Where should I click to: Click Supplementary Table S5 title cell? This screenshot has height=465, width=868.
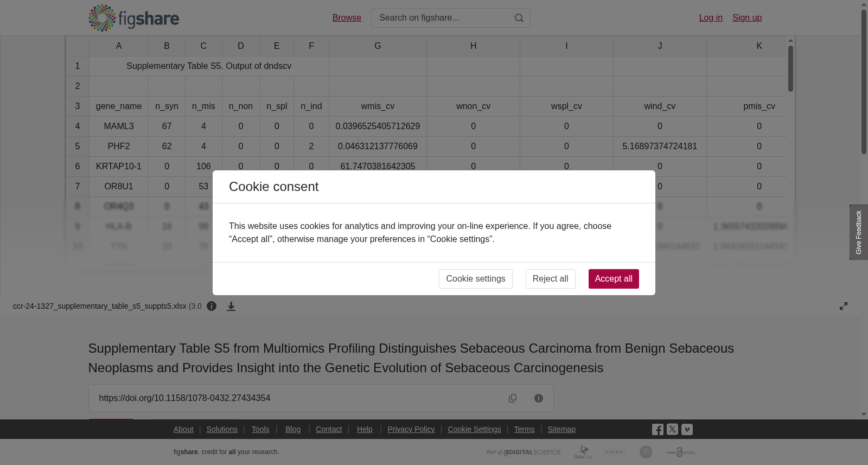pyautogui.click(x=209, y=66)
